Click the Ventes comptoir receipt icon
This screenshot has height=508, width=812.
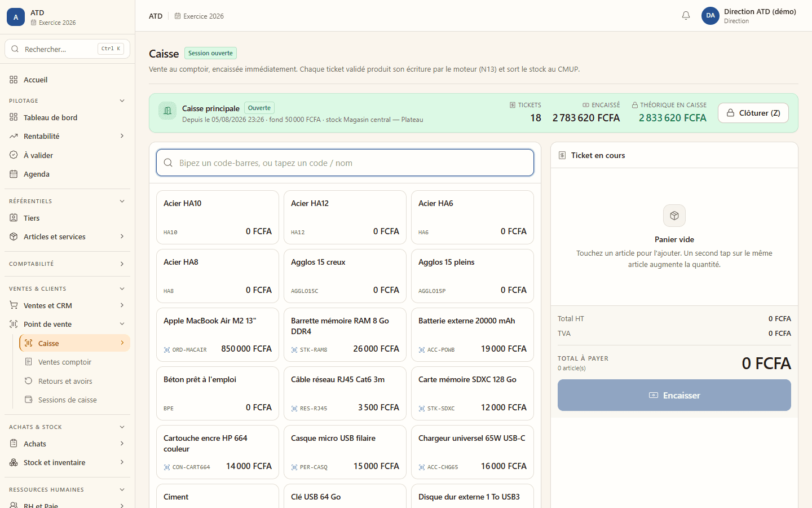click(x=28, y=362)
